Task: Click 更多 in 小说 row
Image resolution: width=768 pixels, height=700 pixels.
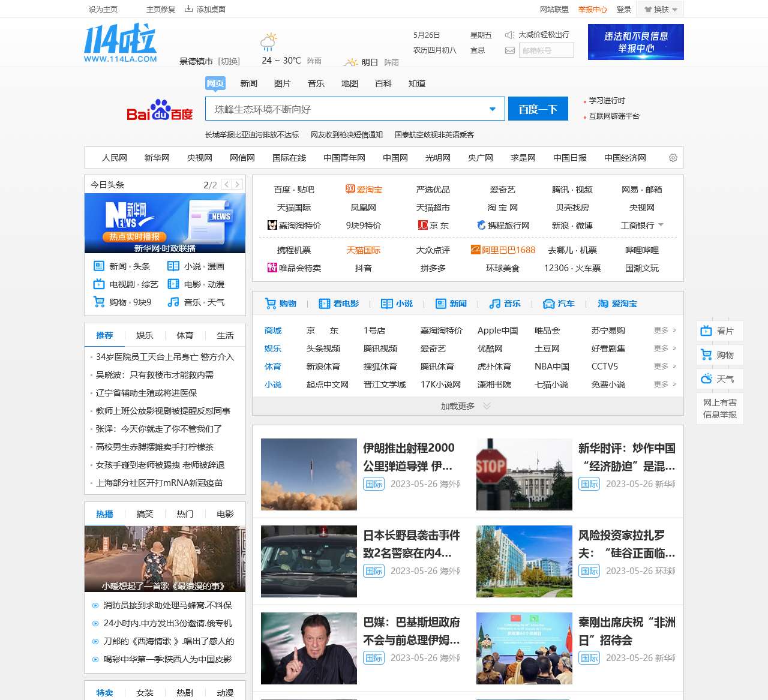Action: pyautogui.click(x=665, y=384)
